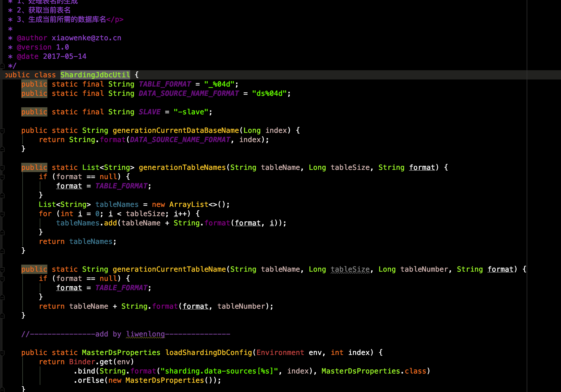Click the orElse method call

pos(91,380)
